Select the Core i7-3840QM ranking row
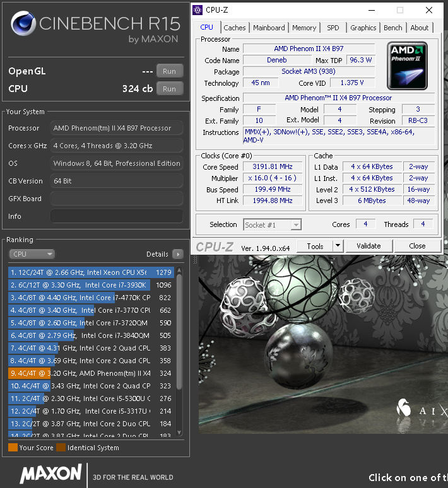 (x=91, y=335)
